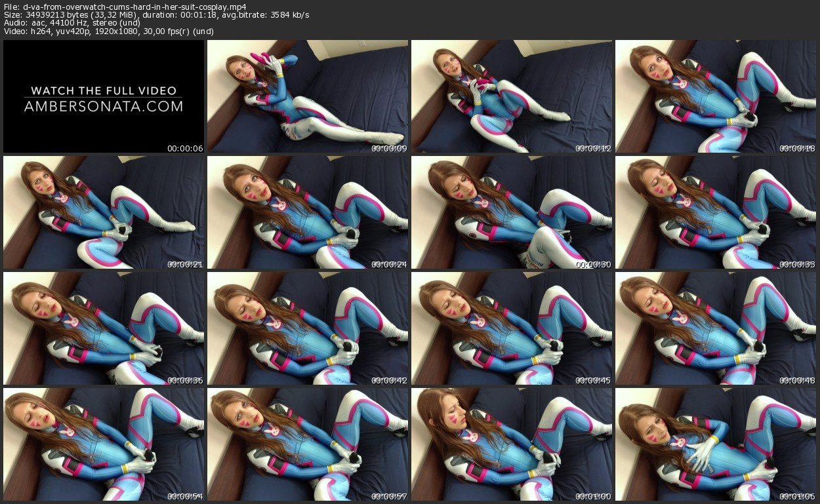Click the thumbnail timestamped 00:00:30
The height and width of the screenshot is (504, 820).
(x=512, y=212)
